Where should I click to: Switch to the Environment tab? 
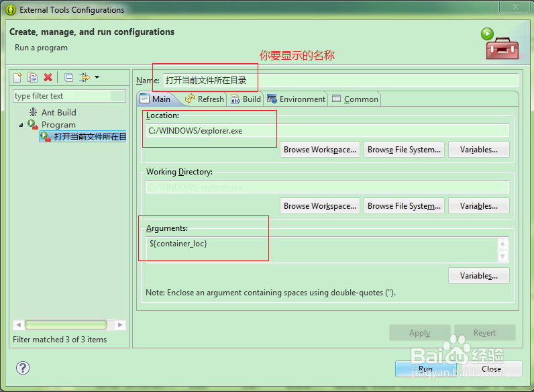(296, 99)
